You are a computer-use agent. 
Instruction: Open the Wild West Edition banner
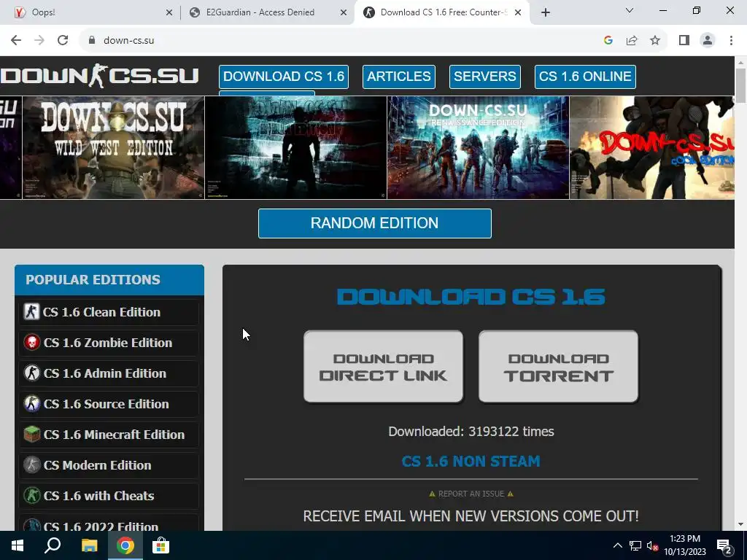click(113, 147)
